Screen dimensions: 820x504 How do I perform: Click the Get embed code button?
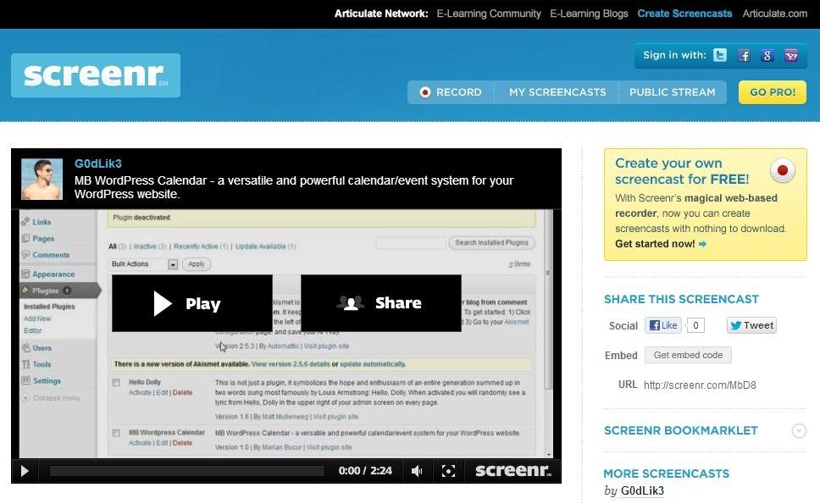click(688, 355)
